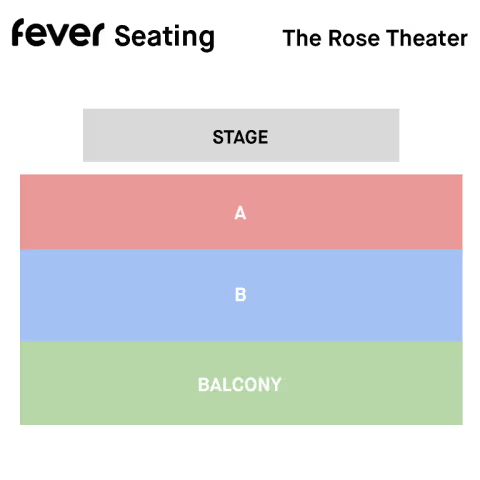Click the STAGE text label
The width and height of the screenshot is (480, 480).
(240, 137)
